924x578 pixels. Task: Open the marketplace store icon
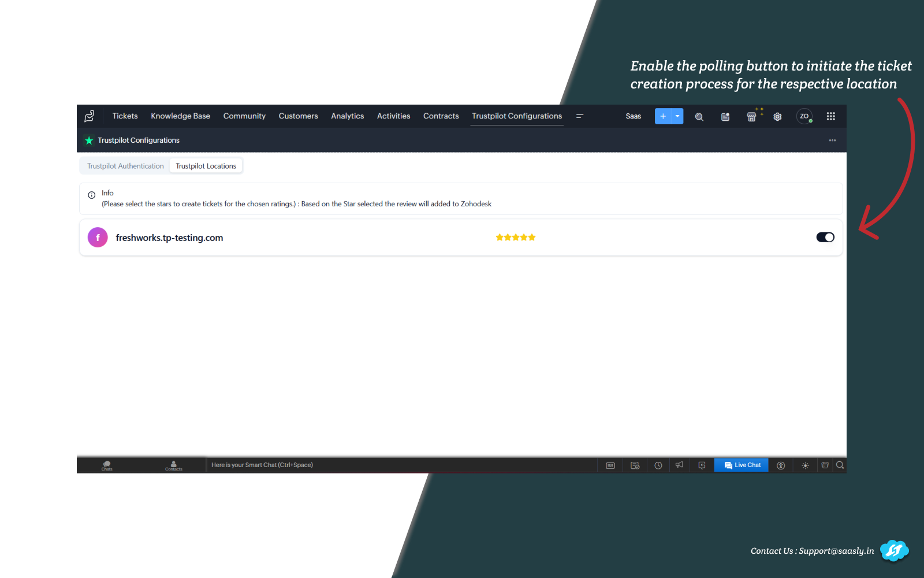tap(751, 117)
